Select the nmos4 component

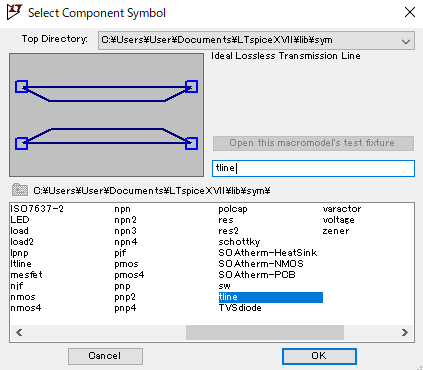(26, 308)
